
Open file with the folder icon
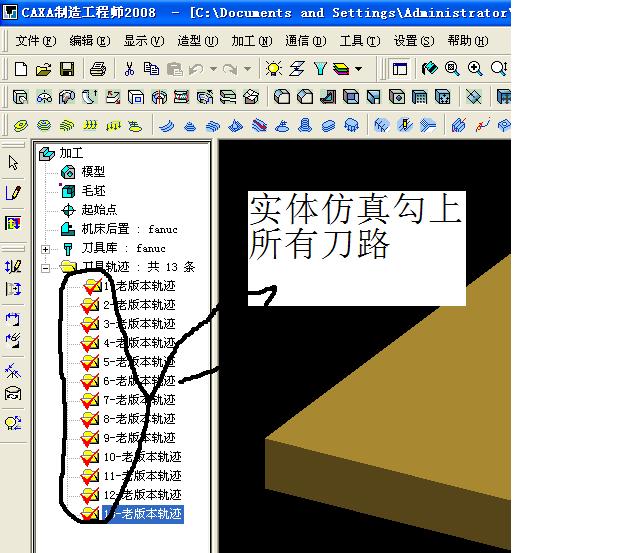click(44, 69)
